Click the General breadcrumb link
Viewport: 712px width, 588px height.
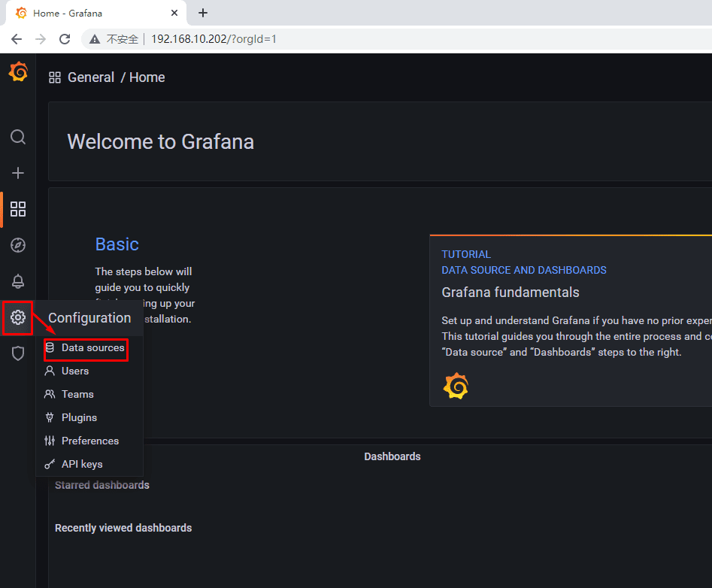[91, 77]
